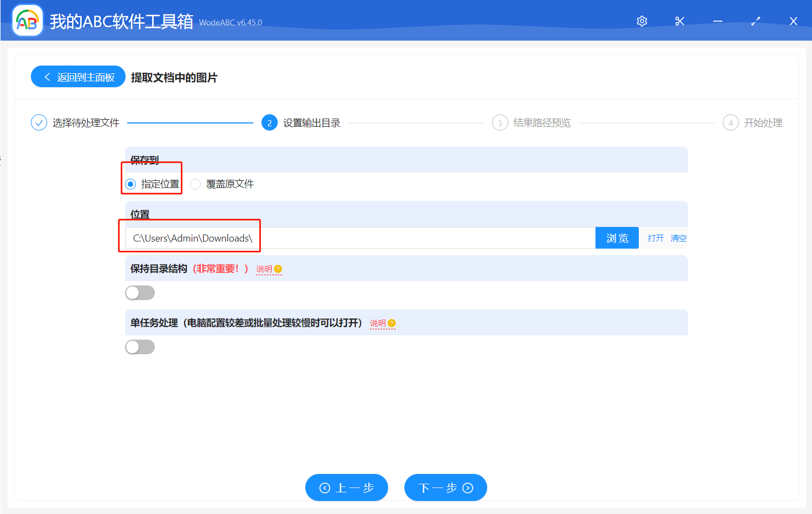Click the 浏览 browse button
The height and width of the screenshot is (514, 812).
tap(617, 238)
